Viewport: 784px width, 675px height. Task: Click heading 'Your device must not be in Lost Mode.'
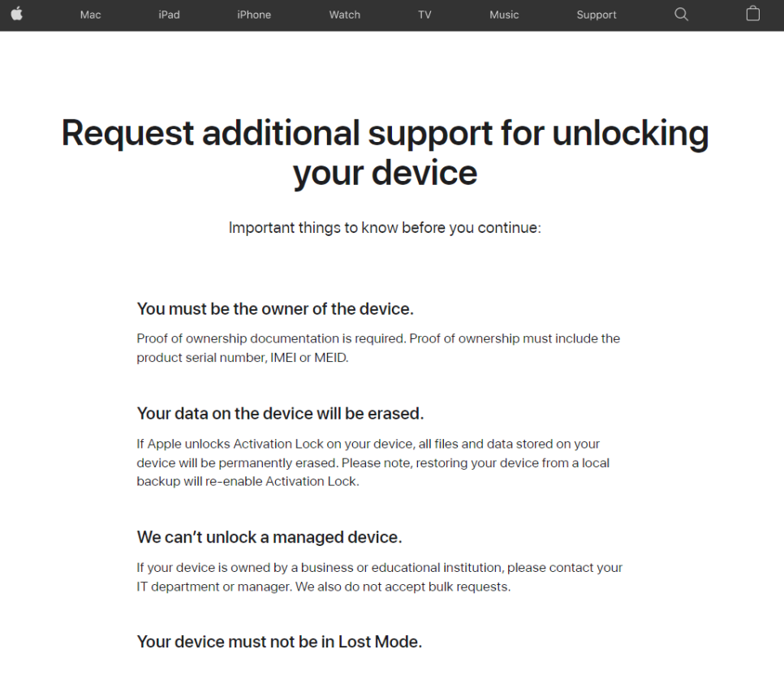pos(279,642)
